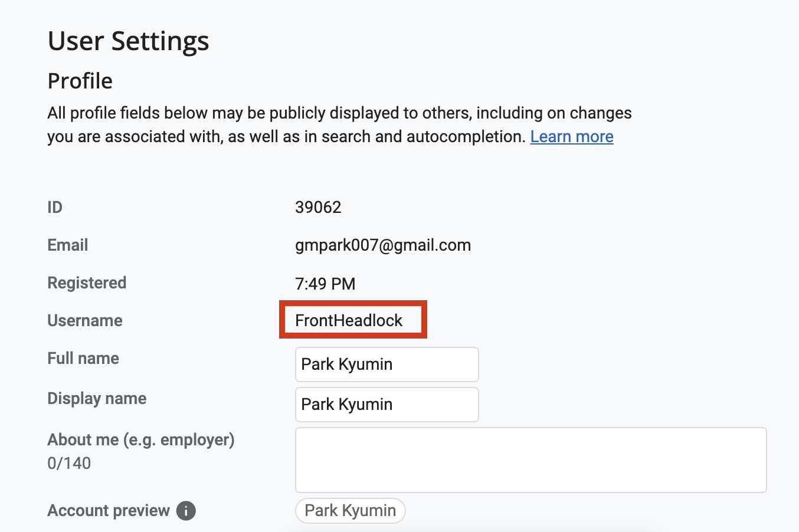Focus the Display name text field
Screen dimensions: 799x532
point(387,405)
